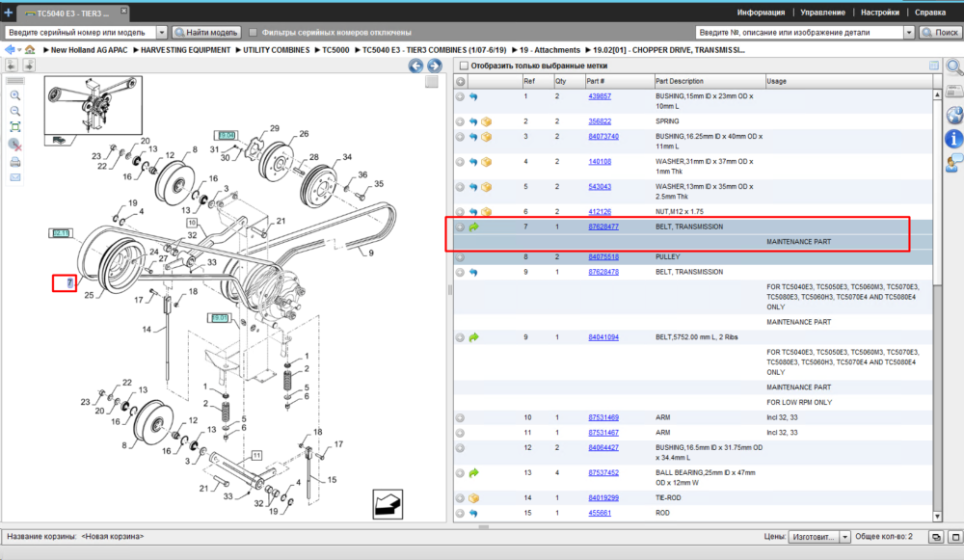Open the serial number or model dropdown
Viewport: 964px width, 560px height.
coord(162,32)
